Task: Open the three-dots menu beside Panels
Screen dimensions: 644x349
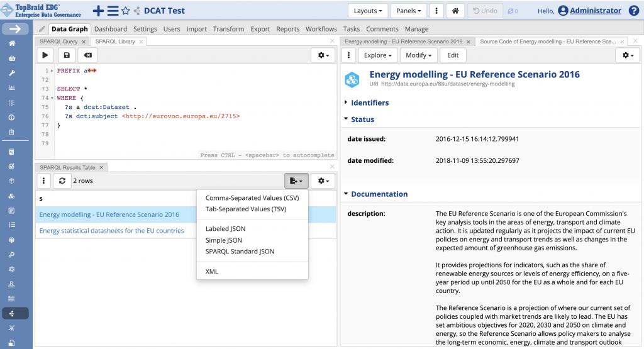Action: coord(436,11)
